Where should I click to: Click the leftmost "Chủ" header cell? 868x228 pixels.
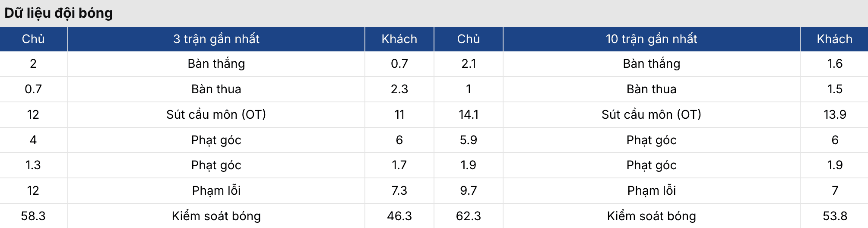click(33, 39)
